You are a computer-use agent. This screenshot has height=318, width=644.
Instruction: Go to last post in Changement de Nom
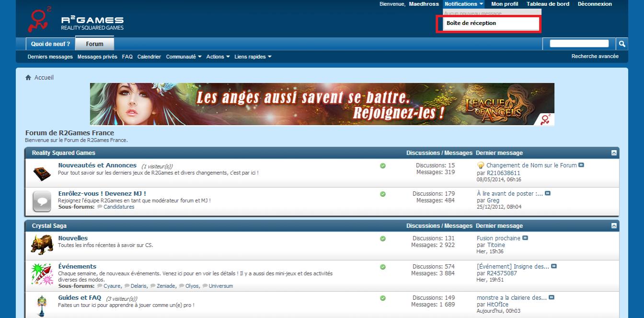click(x=581, y=165)
